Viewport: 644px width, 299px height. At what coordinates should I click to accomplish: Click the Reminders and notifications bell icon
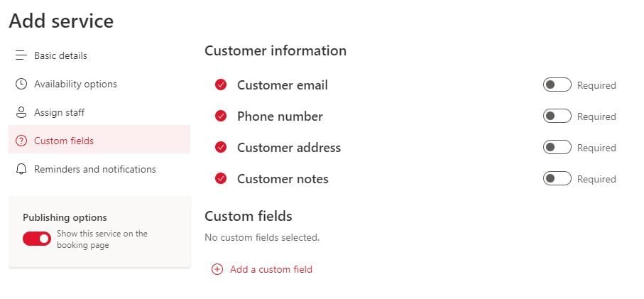click(x=21, y=169)
